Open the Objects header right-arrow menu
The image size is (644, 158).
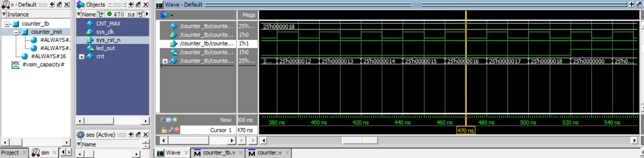(x=147, y=14)
